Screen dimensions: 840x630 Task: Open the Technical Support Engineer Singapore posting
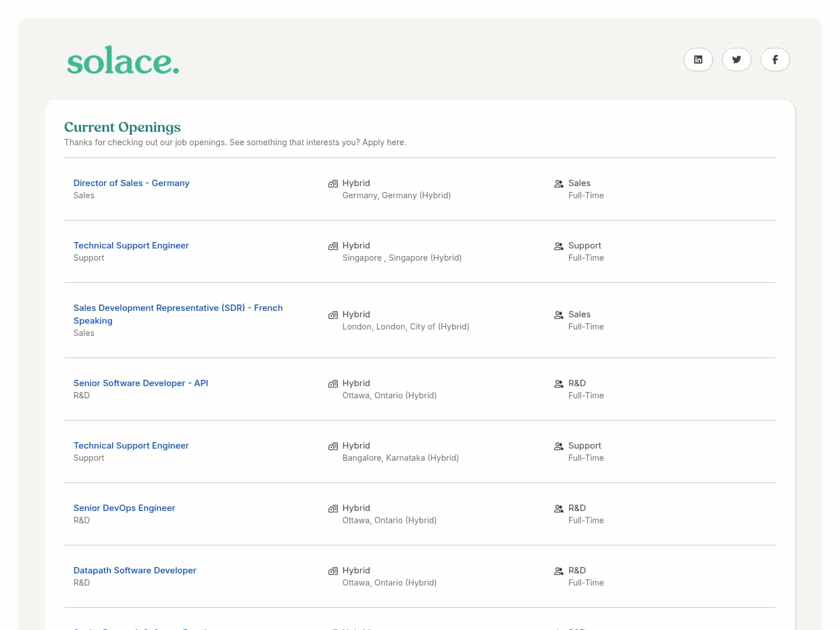[x=131, y=245]
